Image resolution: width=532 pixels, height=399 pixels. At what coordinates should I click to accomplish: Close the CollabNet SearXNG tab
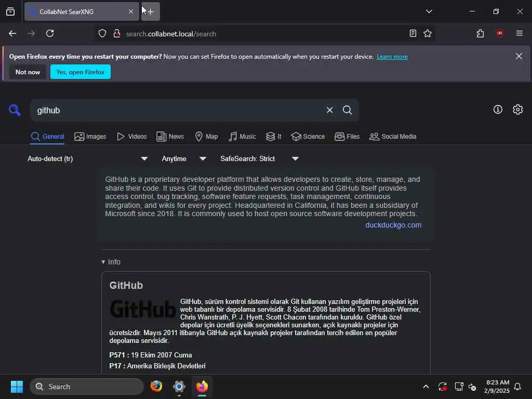(131, 11)
